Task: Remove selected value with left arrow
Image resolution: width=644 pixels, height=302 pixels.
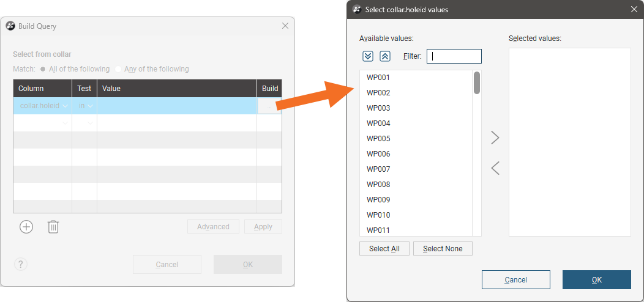Action: (495, 168)
